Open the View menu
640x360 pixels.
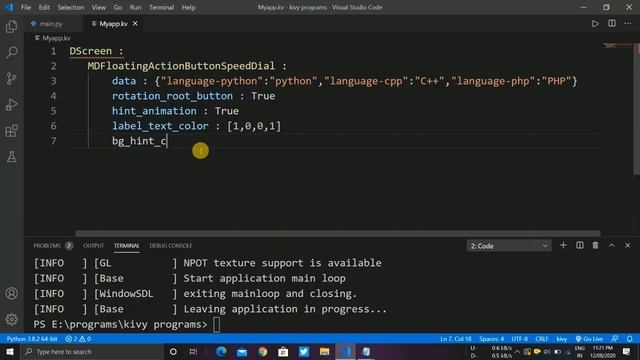click(98, 7)
